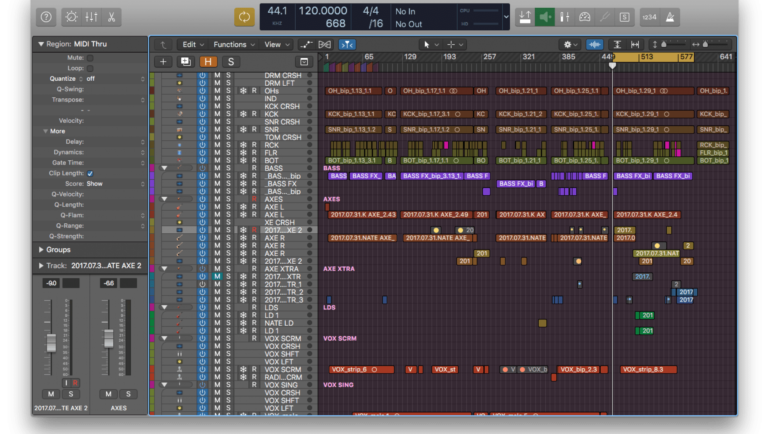
Task: Select the VOX_strip_6 region
Action: [360, 369]
